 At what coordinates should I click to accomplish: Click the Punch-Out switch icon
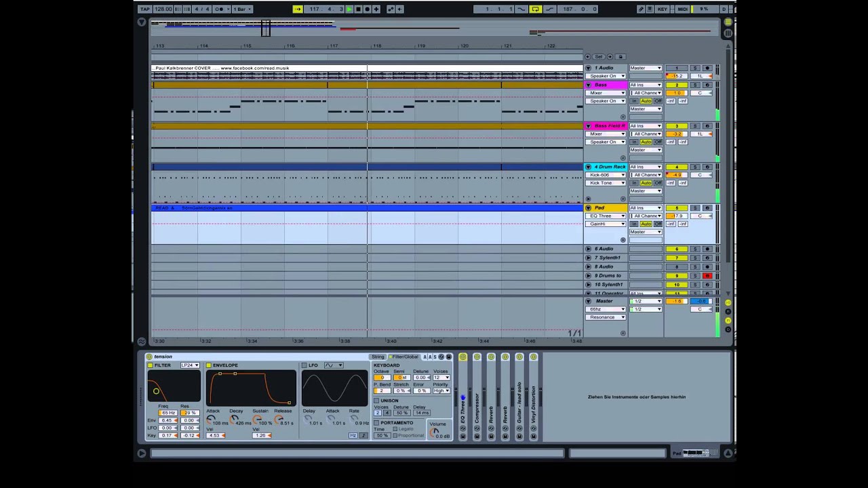click(550, 9)
